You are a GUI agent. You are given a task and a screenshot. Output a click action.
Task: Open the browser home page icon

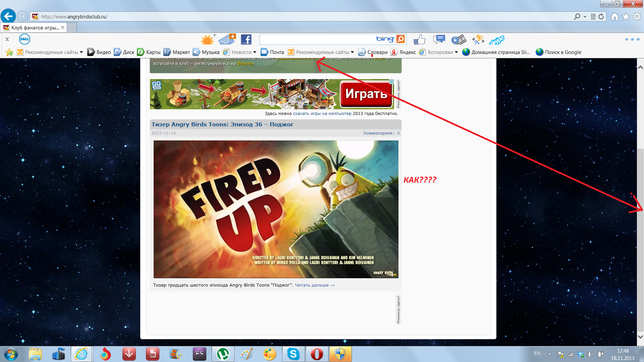coord(614,16)
